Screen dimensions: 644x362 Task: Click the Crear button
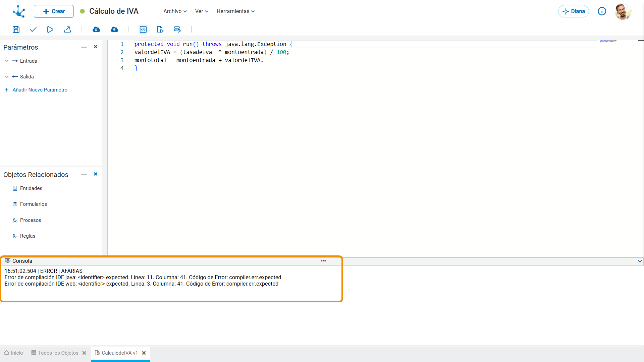[54, 11]
